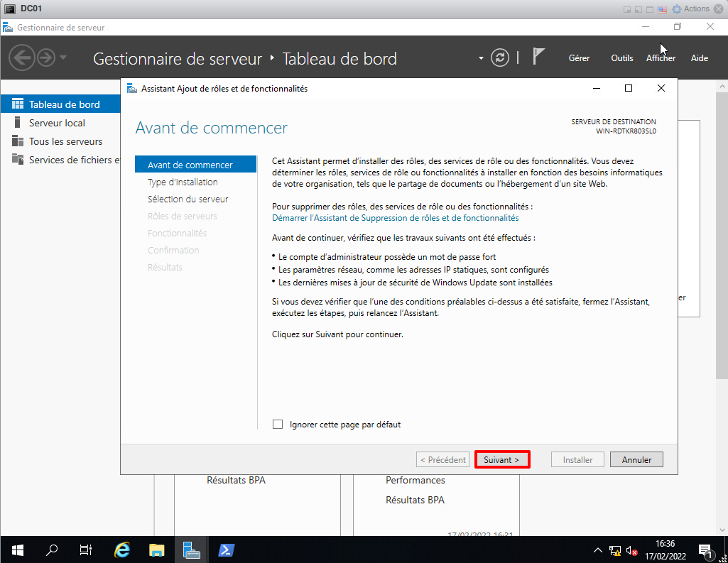Open PowerShell from the taskbar
The image size is (728, 563).
point(226,550)
